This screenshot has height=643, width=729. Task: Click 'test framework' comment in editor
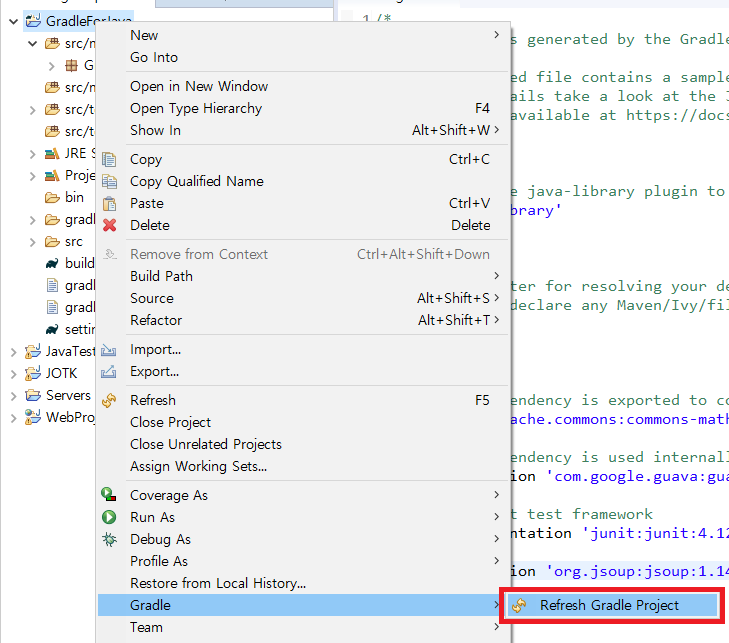tap(590, 514)
